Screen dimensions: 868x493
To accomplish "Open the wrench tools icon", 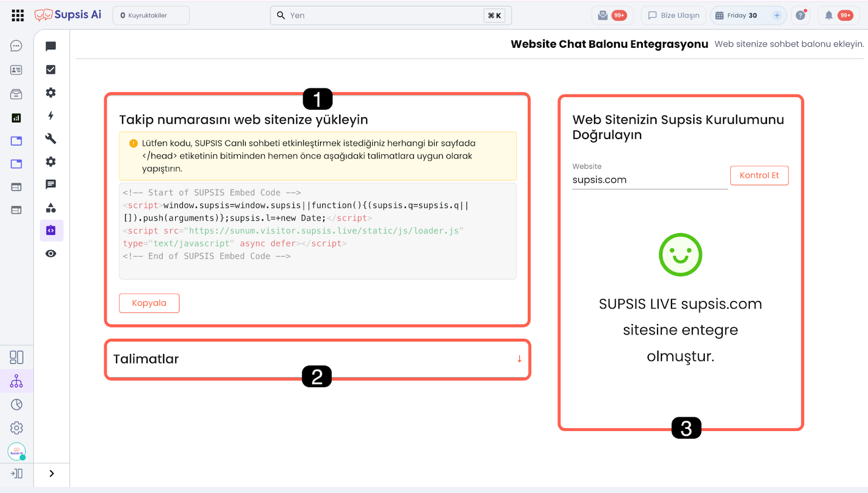I will pyautogui.click(x=51, y=138).
